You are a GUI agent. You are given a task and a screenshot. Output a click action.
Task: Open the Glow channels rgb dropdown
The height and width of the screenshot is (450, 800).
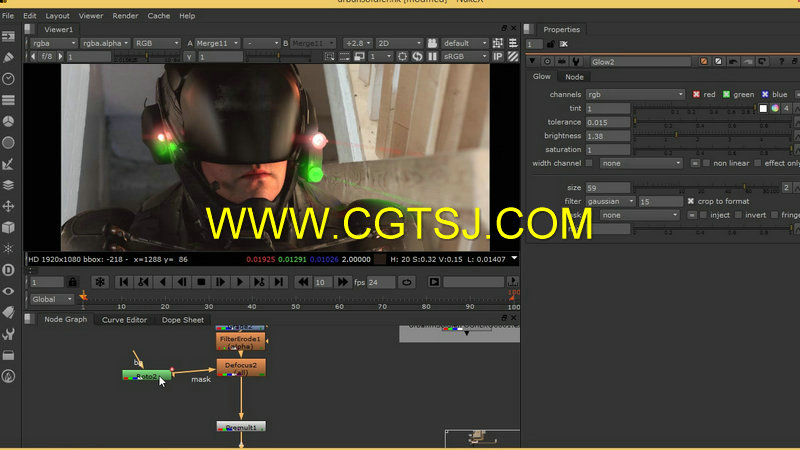635,94
